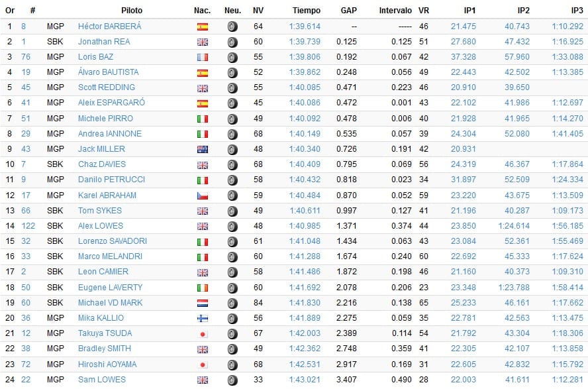Select IP1 split 21.475 of BARBERÁ
The height and width of the screenshot is (389, 588).
[463, 27]
